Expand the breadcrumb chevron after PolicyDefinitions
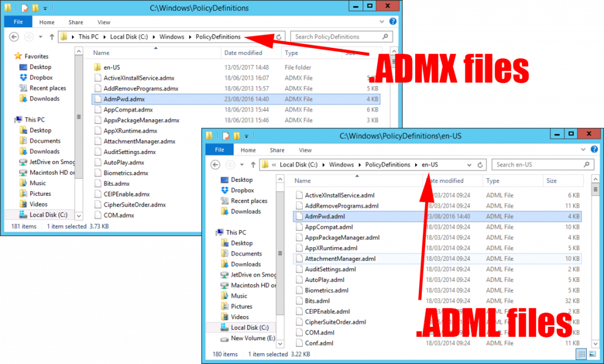The image size is (604, 364). tap(417, 165)
